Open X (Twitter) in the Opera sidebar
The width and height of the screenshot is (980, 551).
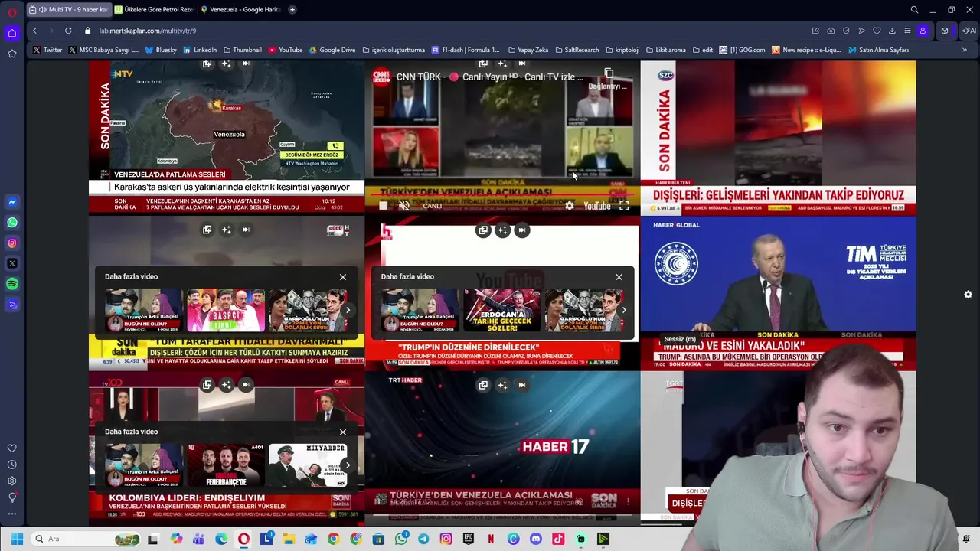pos(11,263)
